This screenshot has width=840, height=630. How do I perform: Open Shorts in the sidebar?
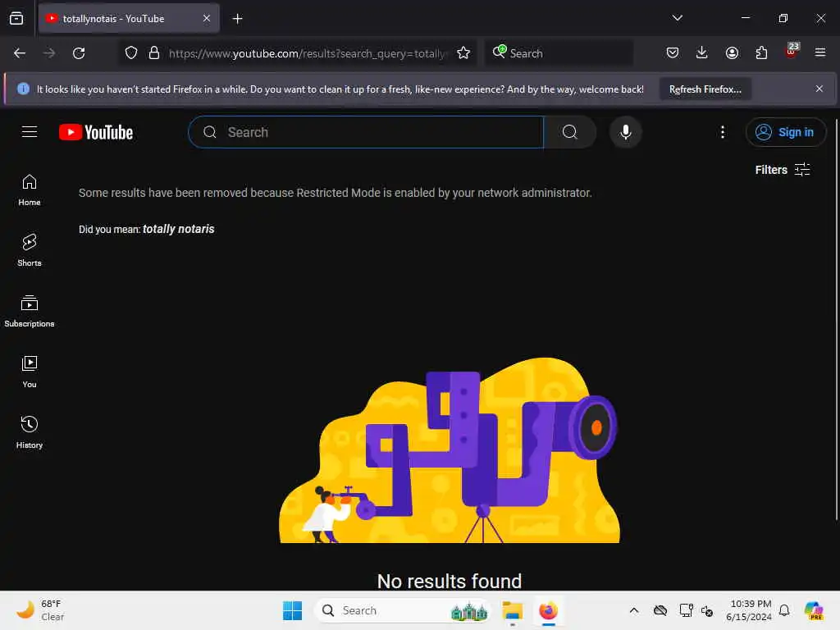[x=30, y=250]
